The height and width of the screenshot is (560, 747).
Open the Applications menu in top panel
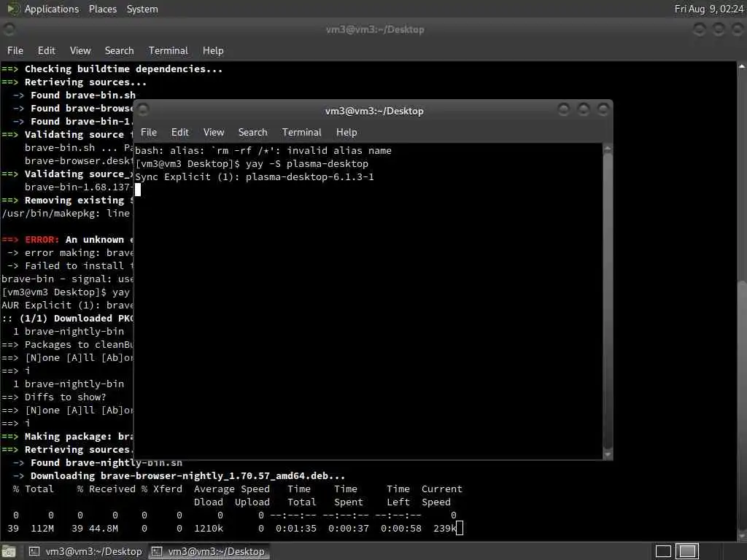[52, 9]
